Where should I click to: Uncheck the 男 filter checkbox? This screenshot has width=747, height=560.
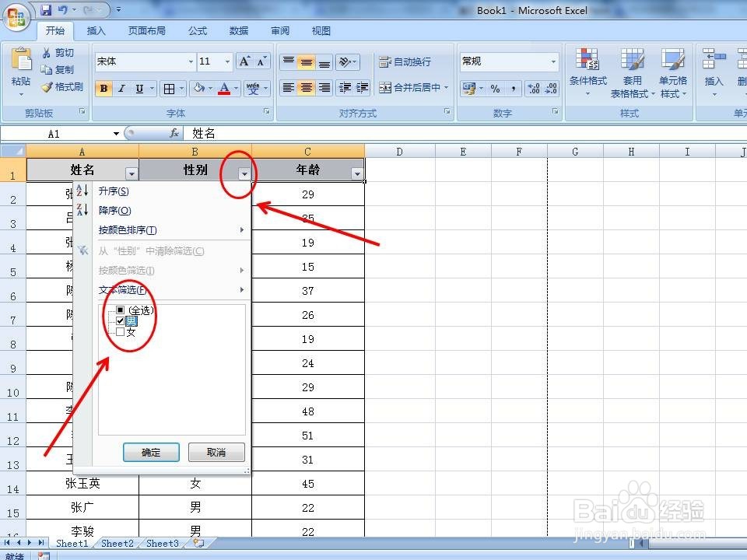point(120,321)
